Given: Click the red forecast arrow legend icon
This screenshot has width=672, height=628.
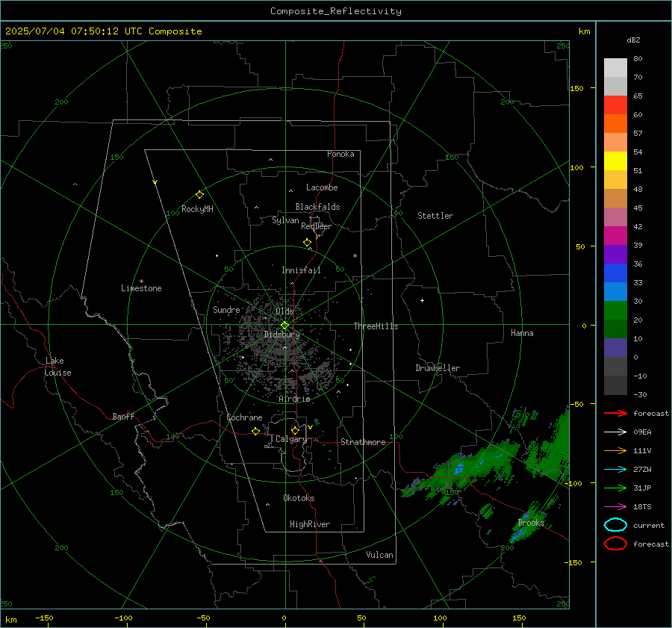Looking at the screenshot, I should (615, 413).
